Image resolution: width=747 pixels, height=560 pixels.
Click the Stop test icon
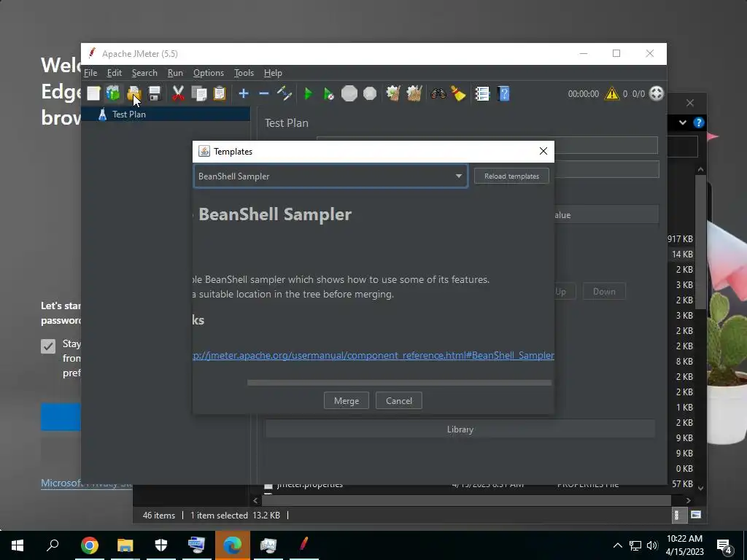coord(349,93)
